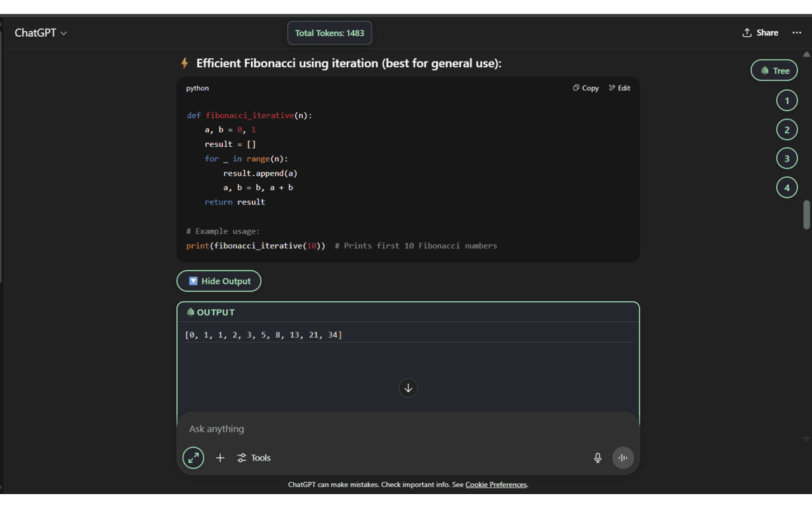Share this conversation
This screenshot has width=812, height=508.
pos(760,33)
